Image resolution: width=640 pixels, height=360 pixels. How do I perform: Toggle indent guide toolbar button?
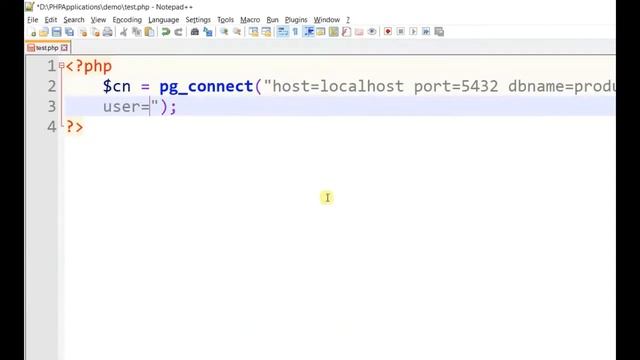coord(309,32)
